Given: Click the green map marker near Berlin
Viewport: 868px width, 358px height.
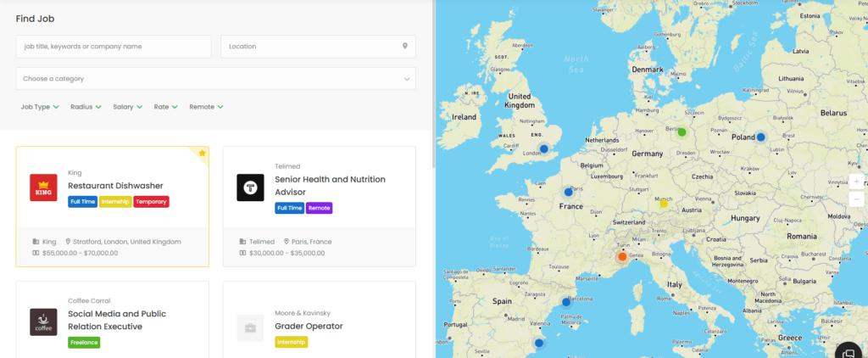Looking at the screenshot, I should (x=682, y=132).
